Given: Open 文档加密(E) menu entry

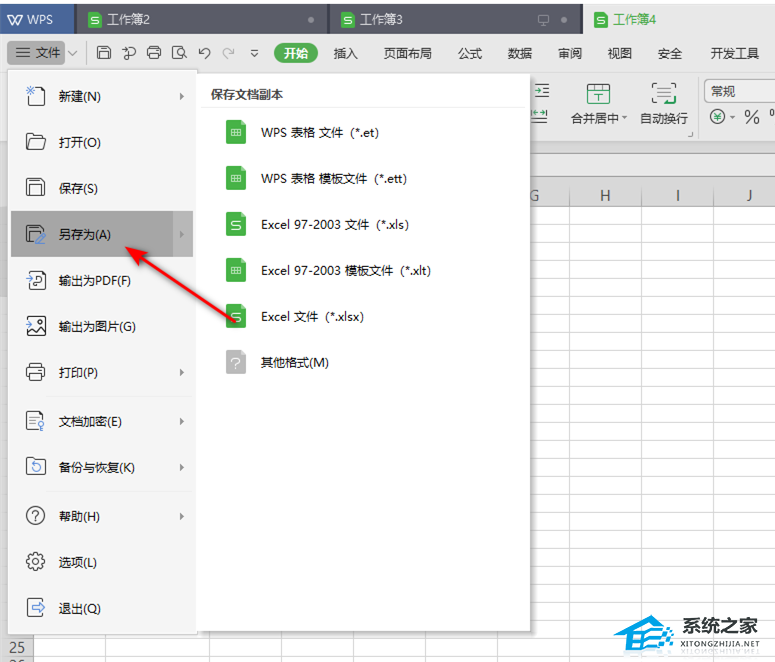Looking at the screenshot, I should pos(102,421).
